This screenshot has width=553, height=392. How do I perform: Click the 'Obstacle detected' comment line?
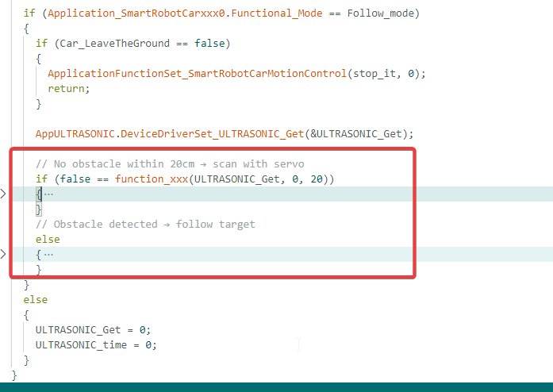pos(145,225)
